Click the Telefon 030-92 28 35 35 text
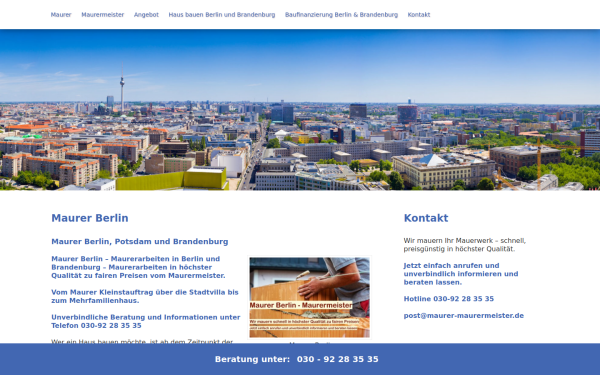This screenshot has height=375, width=600. pos(96,326)
